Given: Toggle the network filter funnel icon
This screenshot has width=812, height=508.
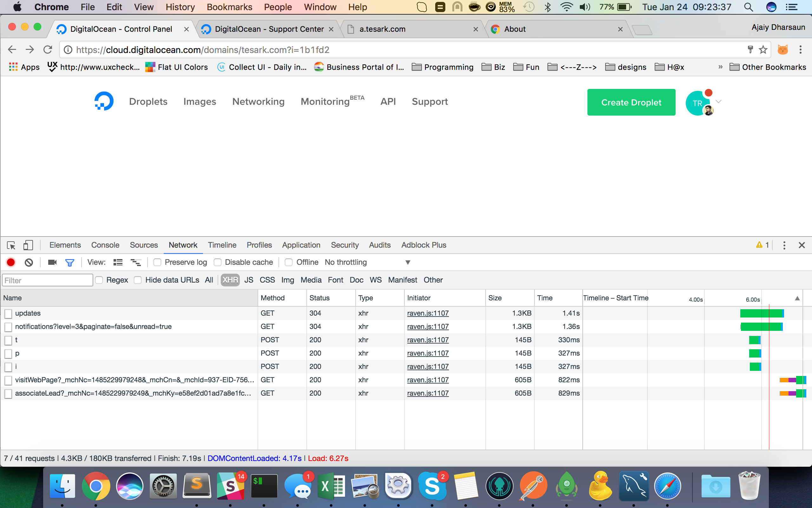Looking at the screenshot, I should point(69,262).
